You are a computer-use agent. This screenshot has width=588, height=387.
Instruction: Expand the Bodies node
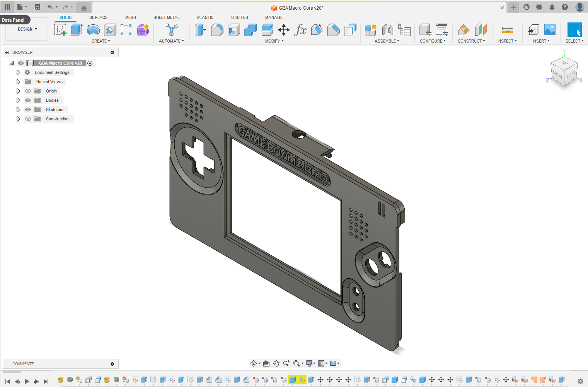18,100
